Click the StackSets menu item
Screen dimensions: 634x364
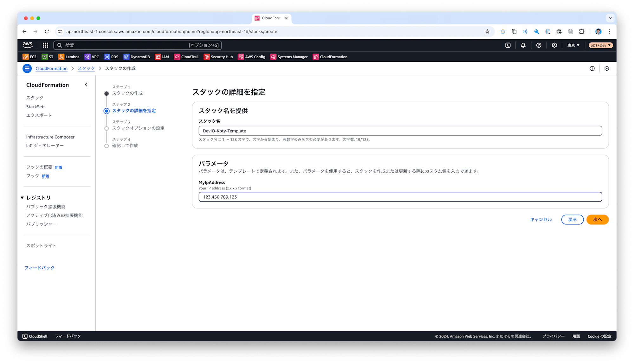[36, 106]
